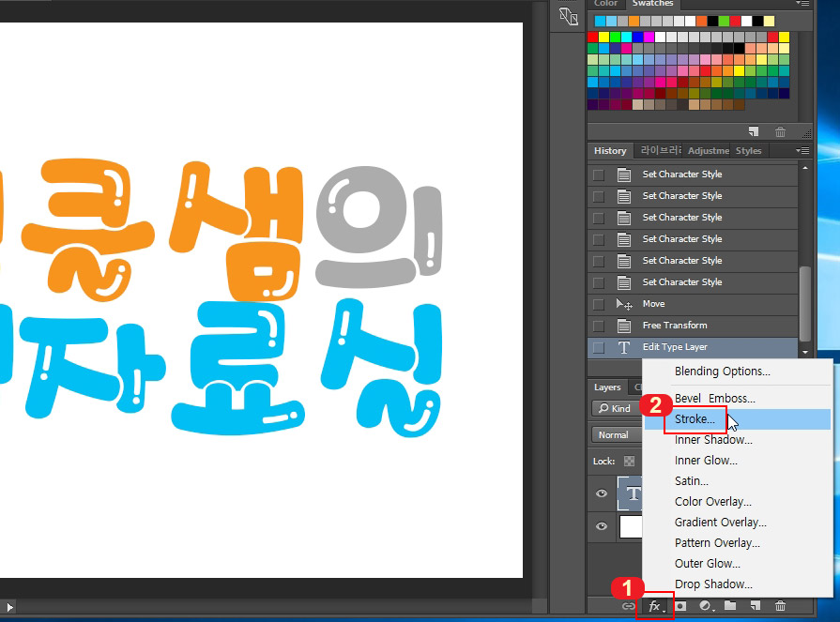Open the fx layer style menu button
Screen dimensions: 840x622
point(656,606)
